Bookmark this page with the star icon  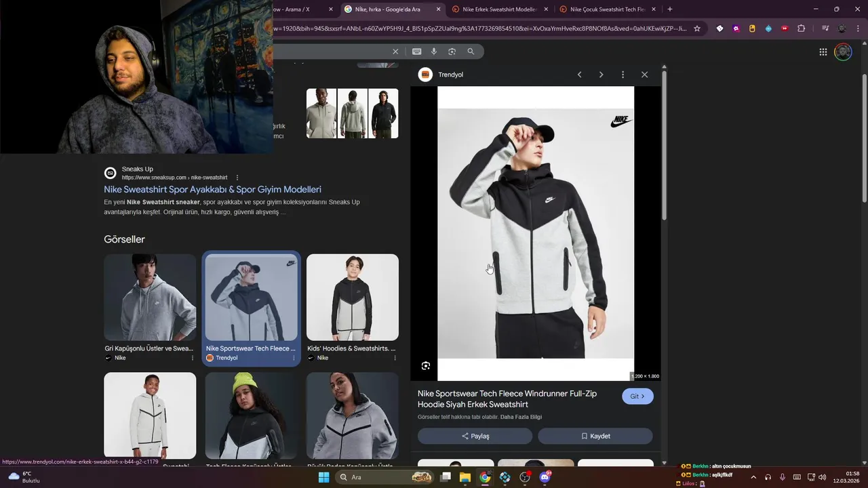pos(697,28)
